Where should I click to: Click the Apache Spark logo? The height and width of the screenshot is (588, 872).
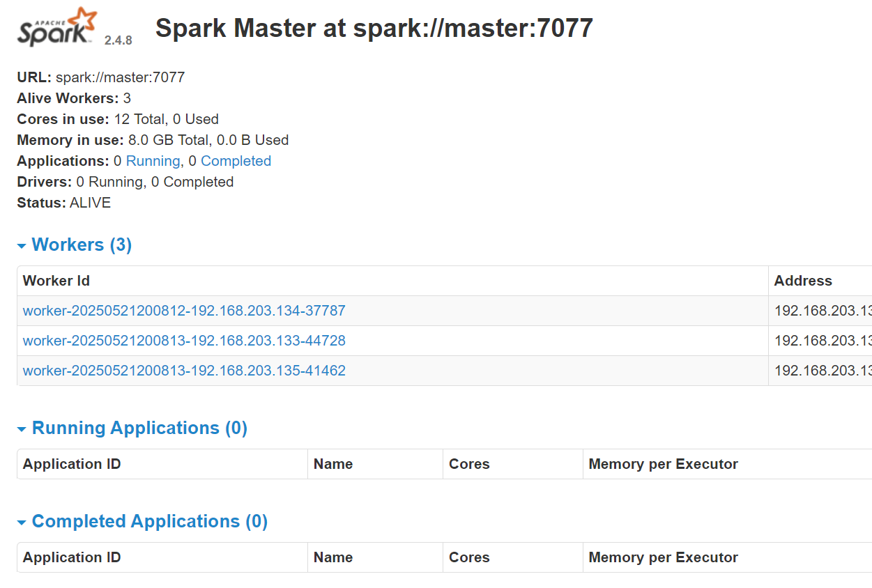coord(57,26)
